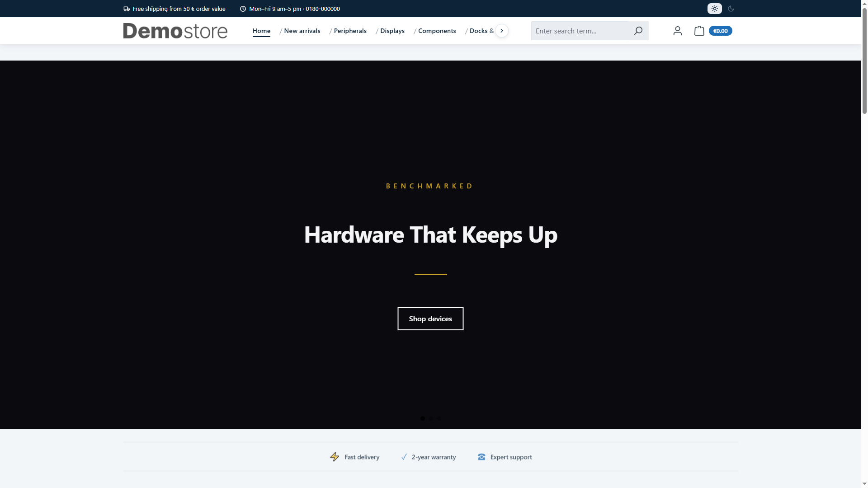Click the page vertical scrollbar thumb

tap(864, 61)
